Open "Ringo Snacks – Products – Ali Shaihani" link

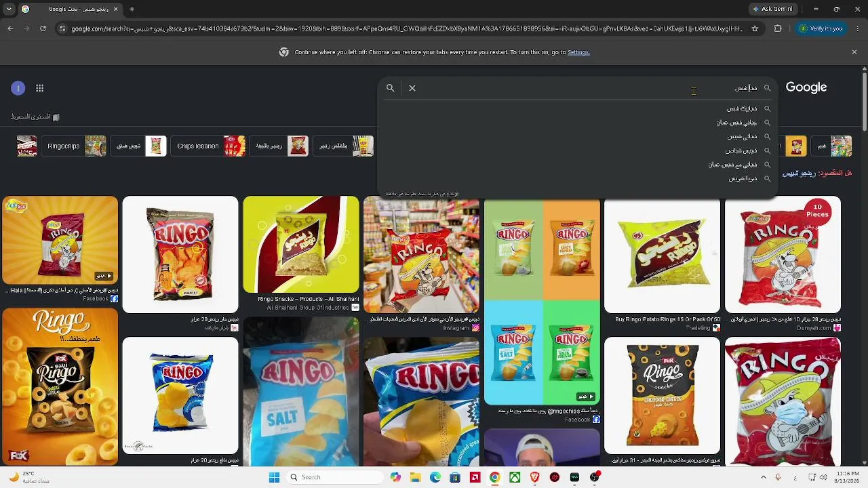(x=308, y=299)
